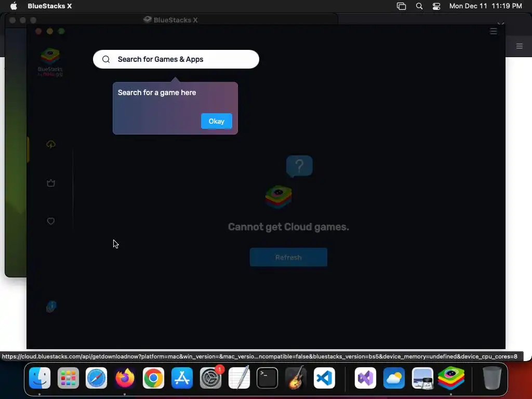
Task: Open the crown icon in the sidebar
Action: point(51,183)
